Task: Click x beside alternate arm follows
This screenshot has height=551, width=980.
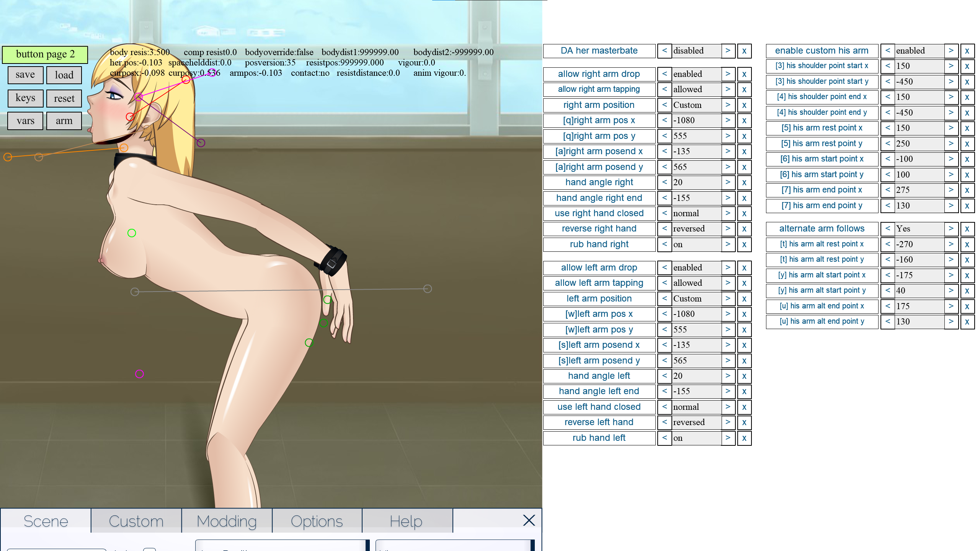Action: pyautogui.click(x=967, y=229)
